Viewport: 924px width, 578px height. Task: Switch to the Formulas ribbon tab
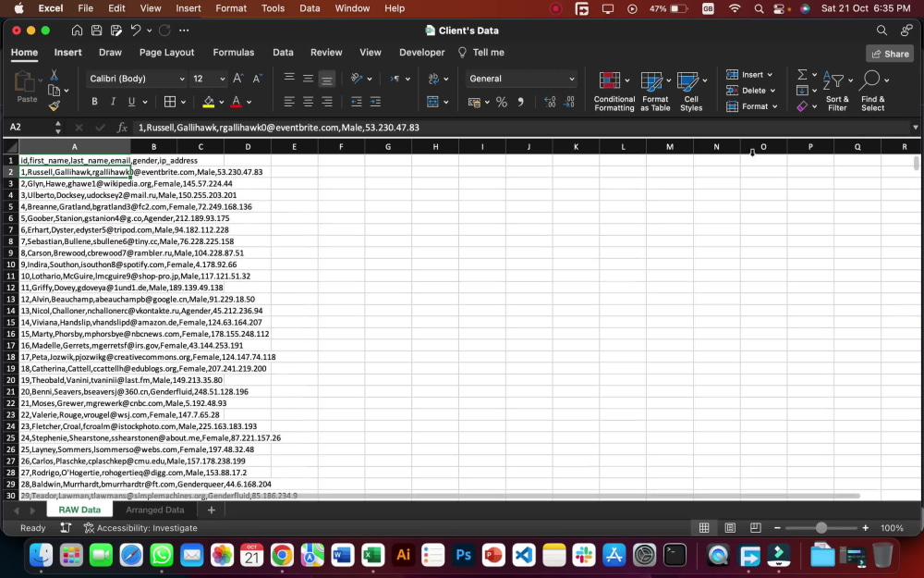tap(234, 53)
